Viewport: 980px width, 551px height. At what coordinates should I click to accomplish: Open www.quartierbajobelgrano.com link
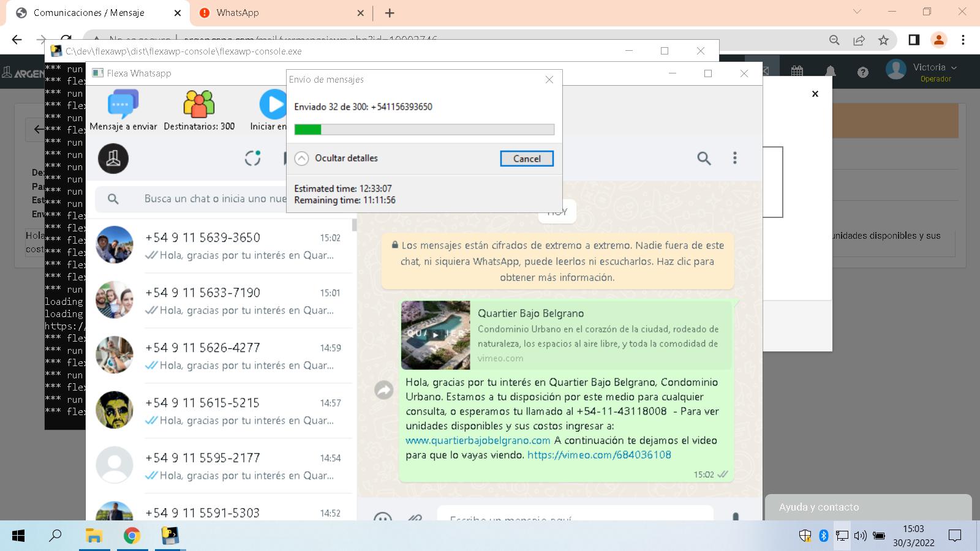point(478,440)
